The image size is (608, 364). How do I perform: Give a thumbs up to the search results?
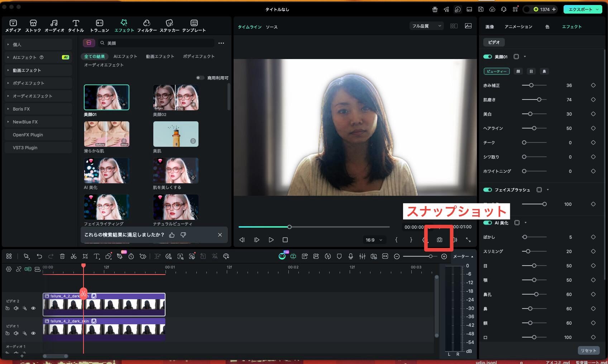coord(172,235)
